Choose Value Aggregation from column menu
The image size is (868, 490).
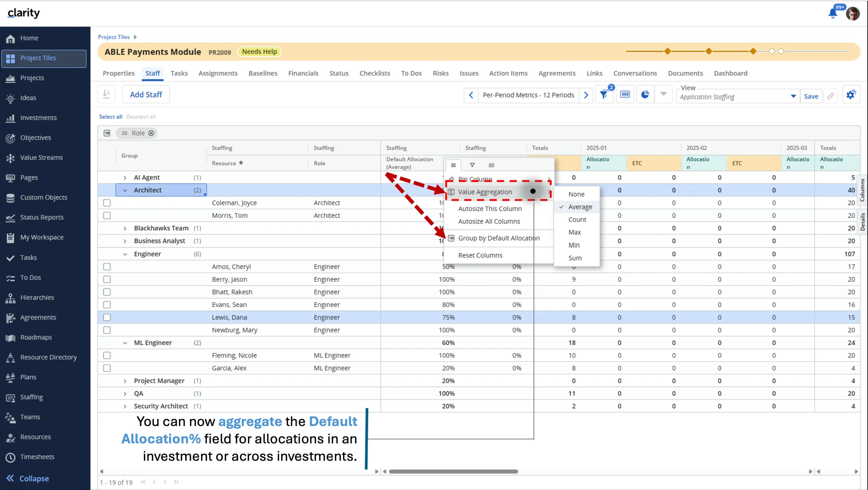click(498, 192)
